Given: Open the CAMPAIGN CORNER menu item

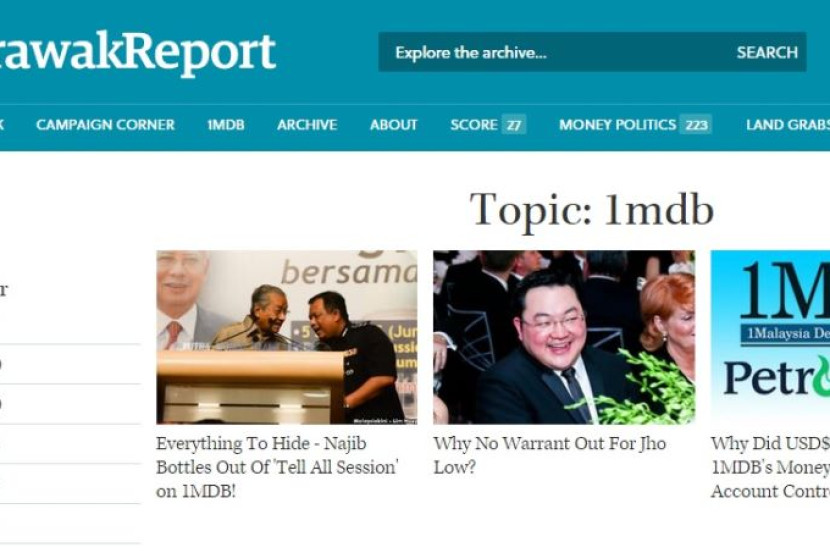Looking at the screenshot, I should [105, 125].
